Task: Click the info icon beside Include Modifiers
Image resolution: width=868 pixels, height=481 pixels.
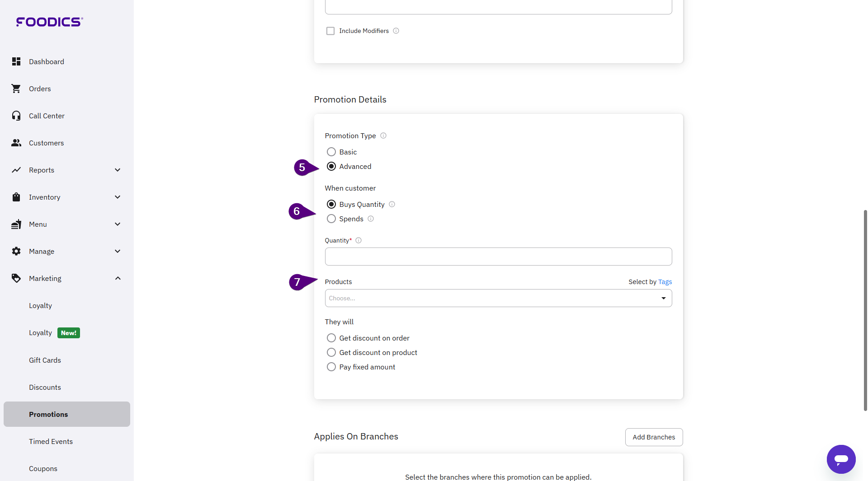Action: (x=396, y=31)
